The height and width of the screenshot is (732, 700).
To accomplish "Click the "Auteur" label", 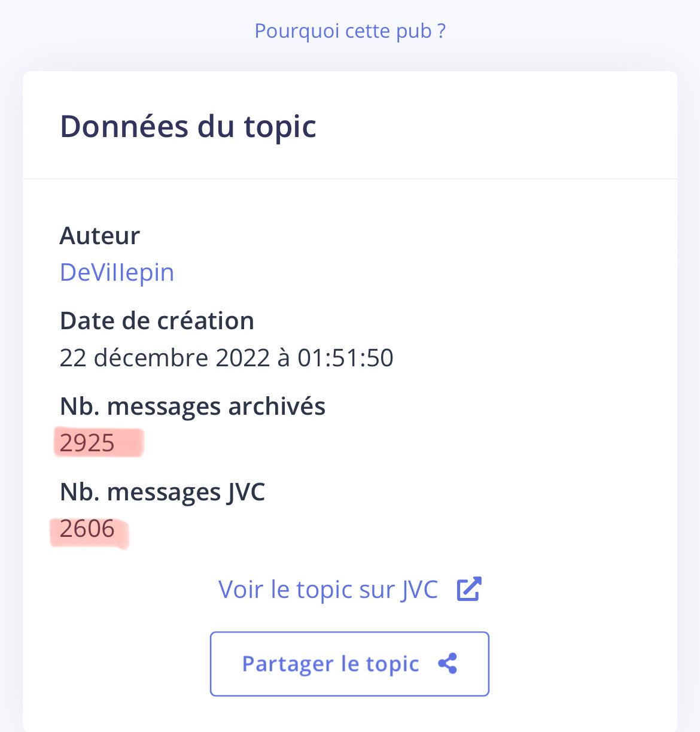I will (100, 236).
